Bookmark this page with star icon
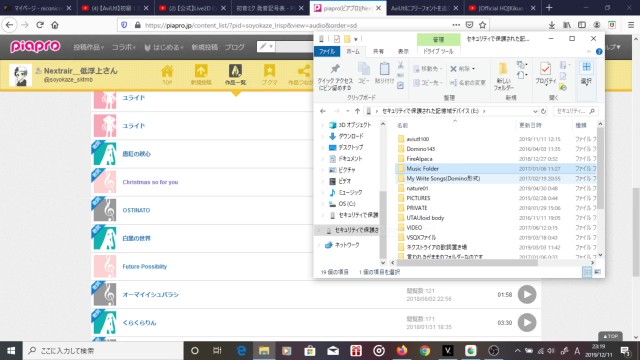The width and height of the screenshot is (640, 360). coord(482,25)
